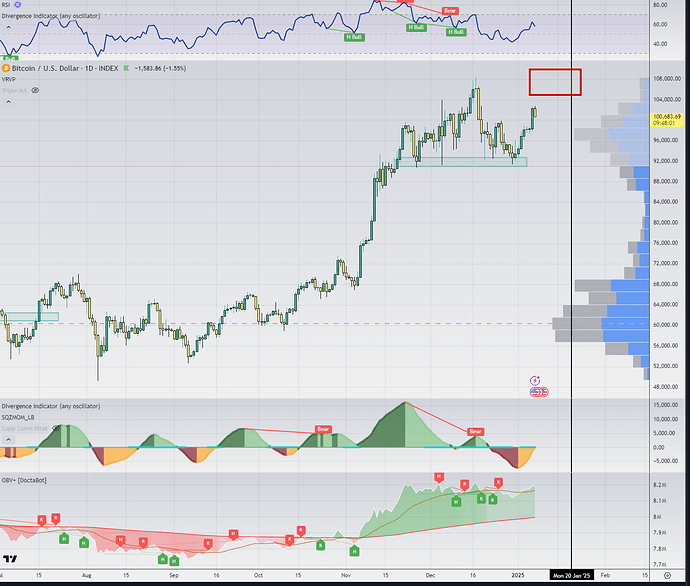Click the 40.00 RSI axis label
This screenshot has height=586, width=690.
[x=660, y=44]
